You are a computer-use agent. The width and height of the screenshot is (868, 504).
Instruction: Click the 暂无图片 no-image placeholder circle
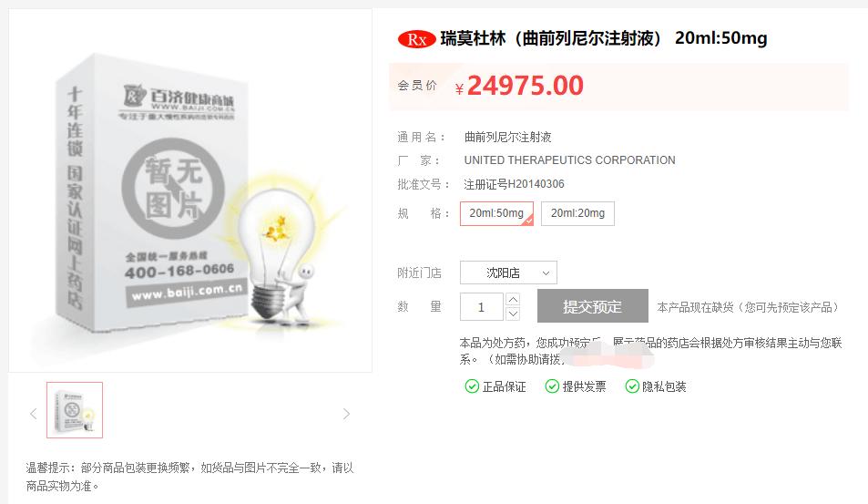coord(173,189)
